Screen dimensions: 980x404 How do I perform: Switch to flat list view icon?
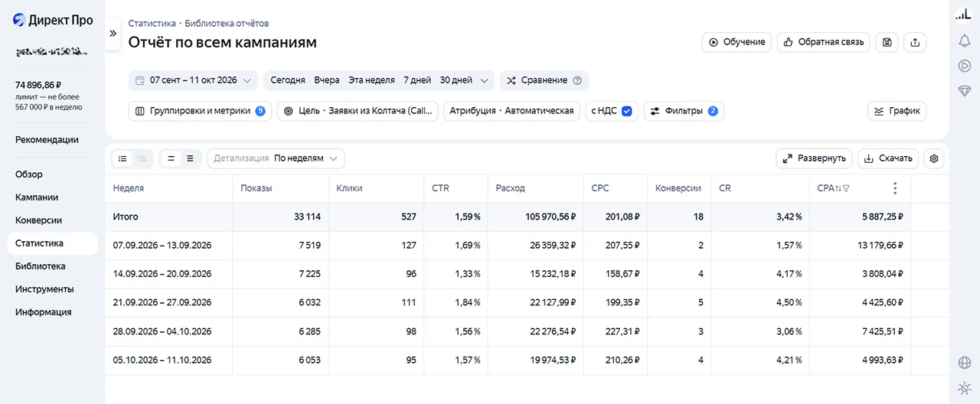[122, 158]
